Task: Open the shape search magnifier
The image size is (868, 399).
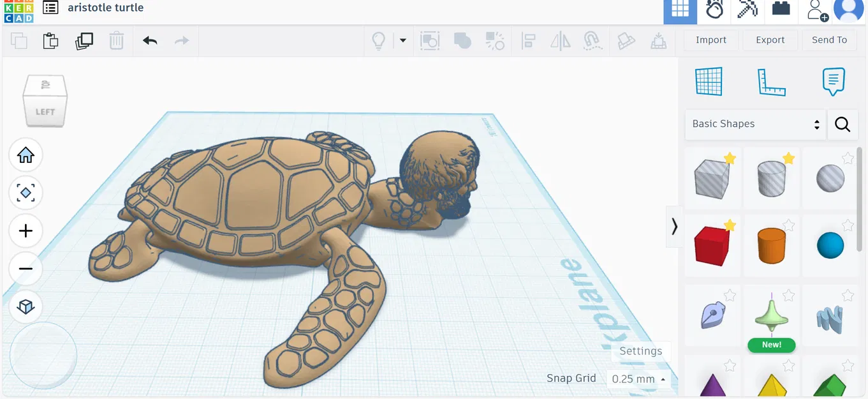Action: tap(842, 124)
